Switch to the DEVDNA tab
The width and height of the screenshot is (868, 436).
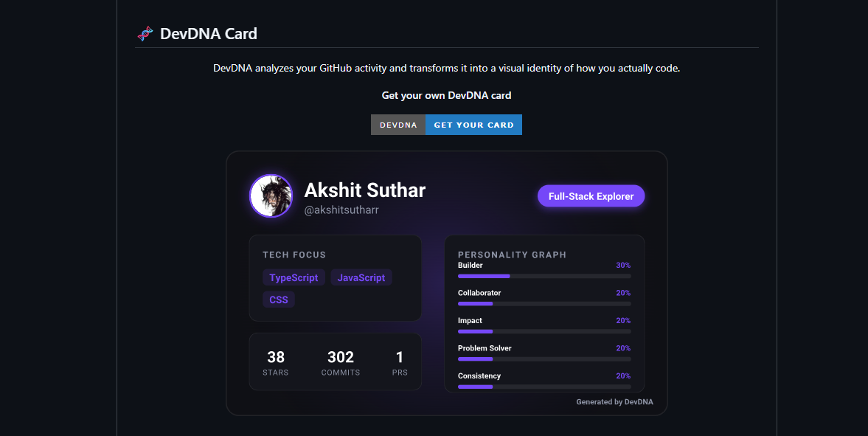[x=398, y=125]
